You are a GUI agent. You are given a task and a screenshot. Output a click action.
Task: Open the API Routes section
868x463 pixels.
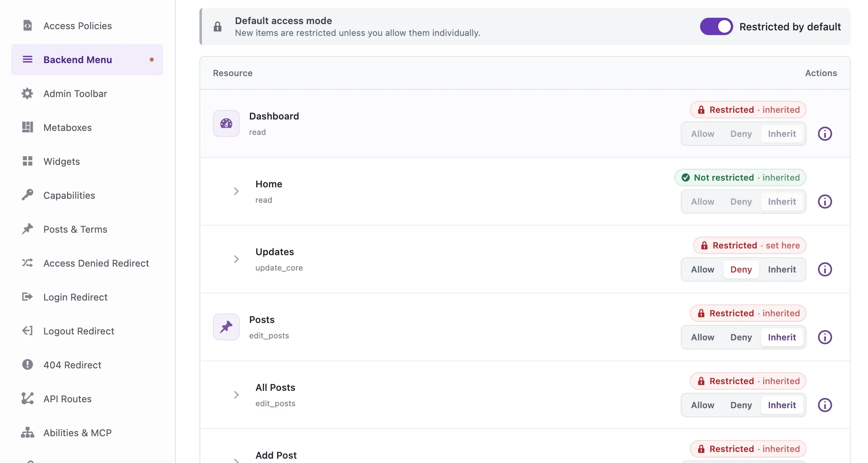click(87, 399)
